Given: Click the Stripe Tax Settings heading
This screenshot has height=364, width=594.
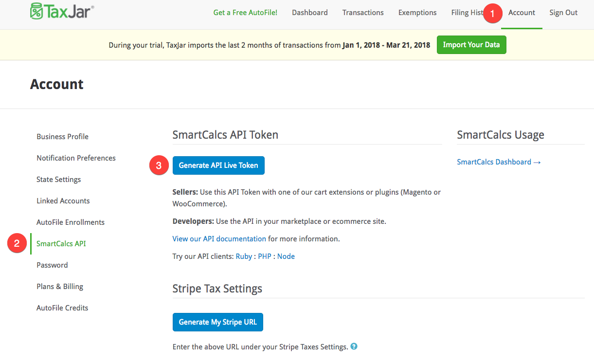Looking at the screenshot, I should [x=217, y=289].
